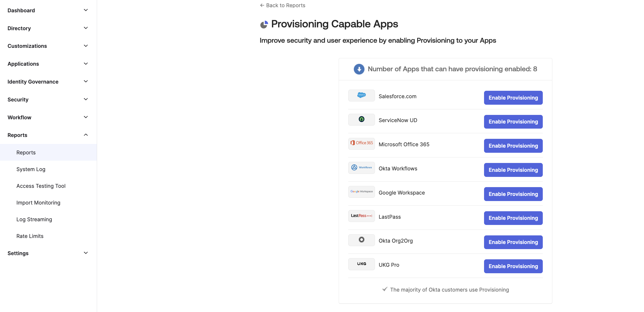Screen dimensions: 644x312
Task: Click the Office 365 app icon
Action: 361,143
